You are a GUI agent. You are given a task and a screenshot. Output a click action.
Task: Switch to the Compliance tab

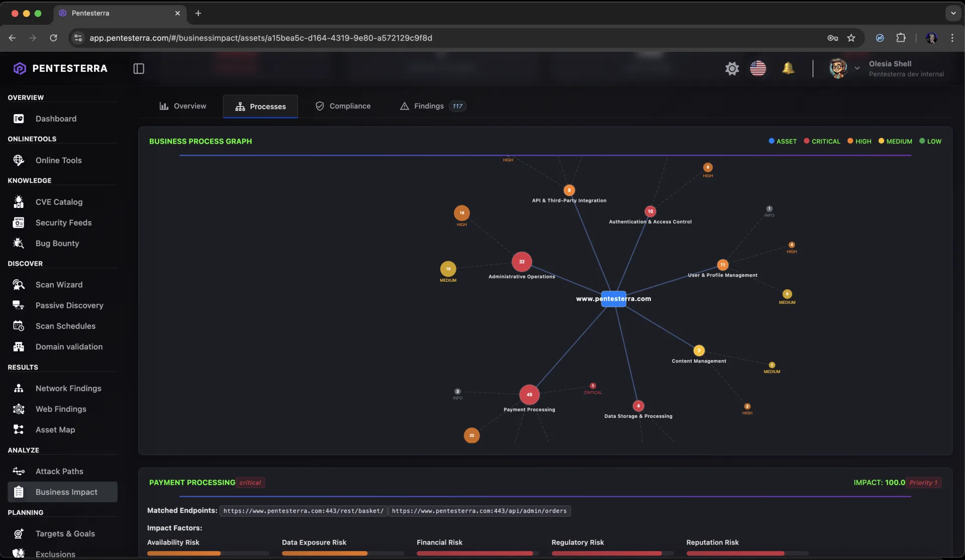[x=349, y=106]
